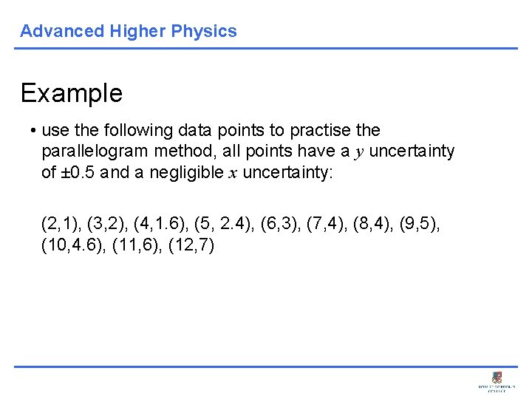Click the college name under the crest

[x=496, y=389]
